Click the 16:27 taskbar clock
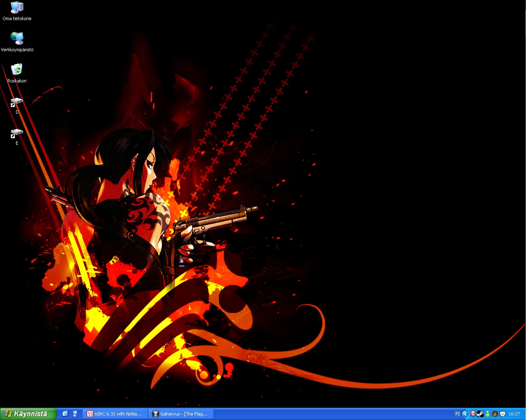The width and height of the screenshot is (526, 420). coord(514,414)
